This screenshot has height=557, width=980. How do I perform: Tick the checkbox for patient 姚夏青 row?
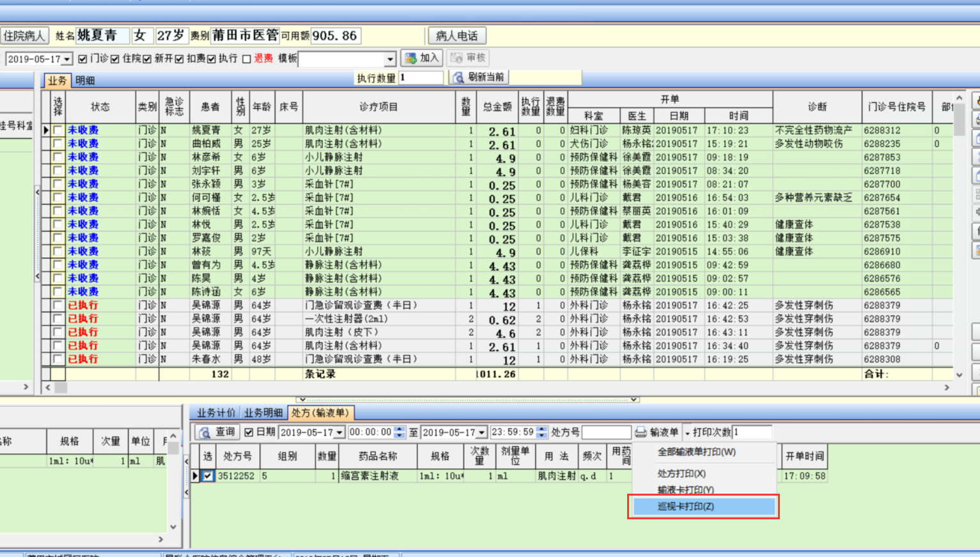[x=58, y=130]
